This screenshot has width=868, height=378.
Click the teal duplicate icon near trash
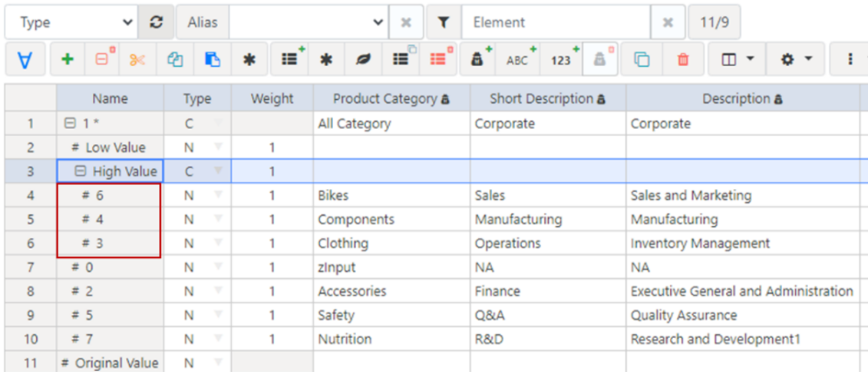(642, 59)
